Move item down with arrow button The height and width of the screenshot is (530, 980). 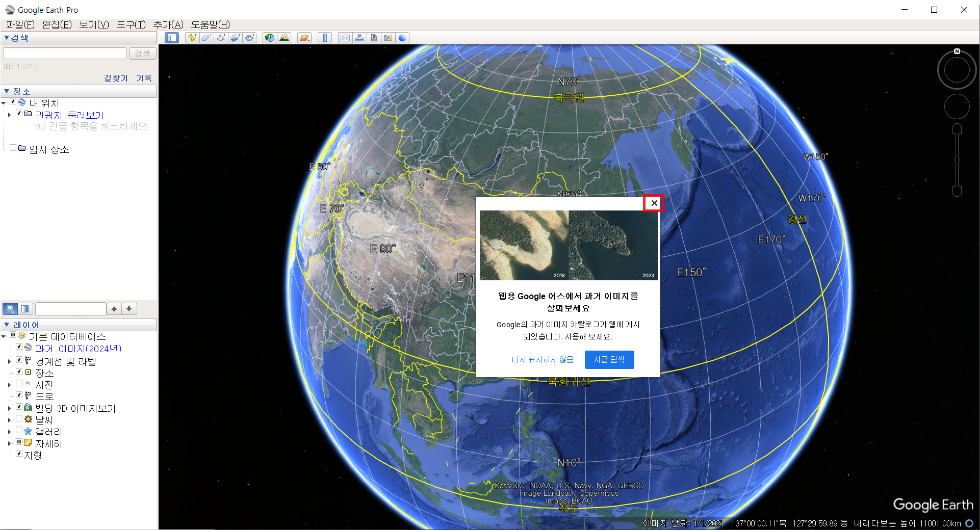coord(129,309)
